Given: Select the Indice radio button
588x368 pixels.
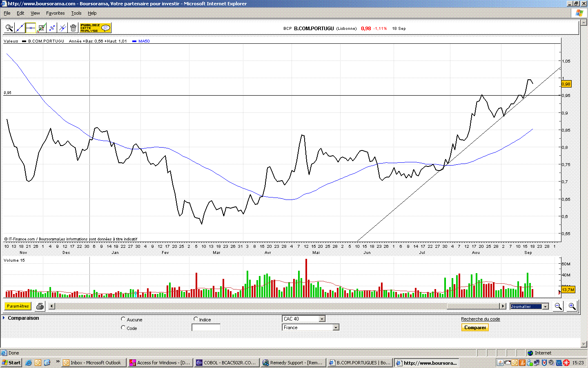Looking at the screenshot, I should click(x=196, y=319).
